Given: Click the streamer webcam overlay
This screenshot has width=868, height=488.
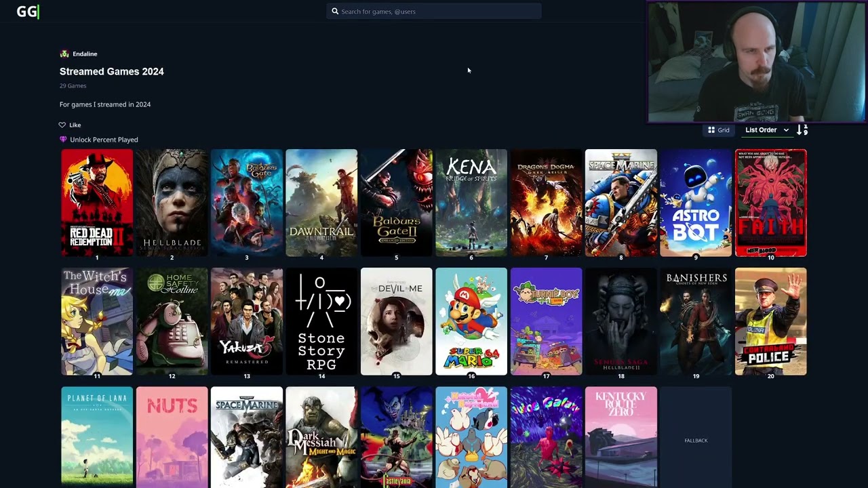Looking at the screenshot, I should 756,62.
